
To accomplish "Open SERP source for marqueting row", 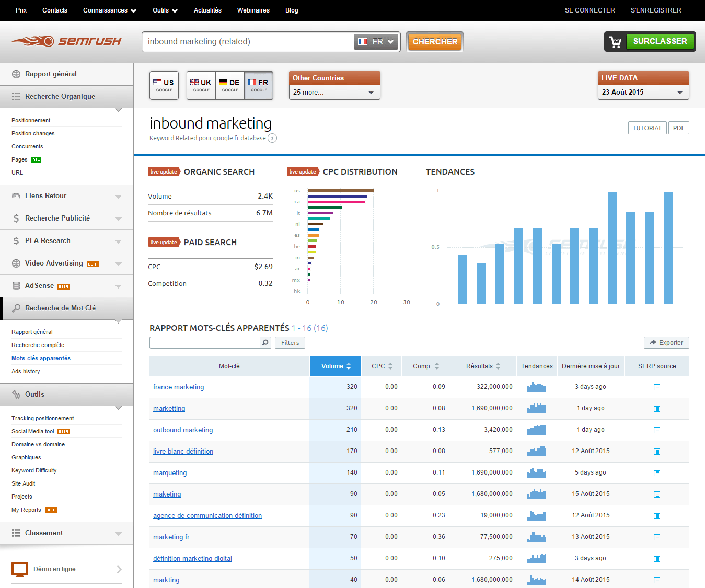I will pos(657,473).
